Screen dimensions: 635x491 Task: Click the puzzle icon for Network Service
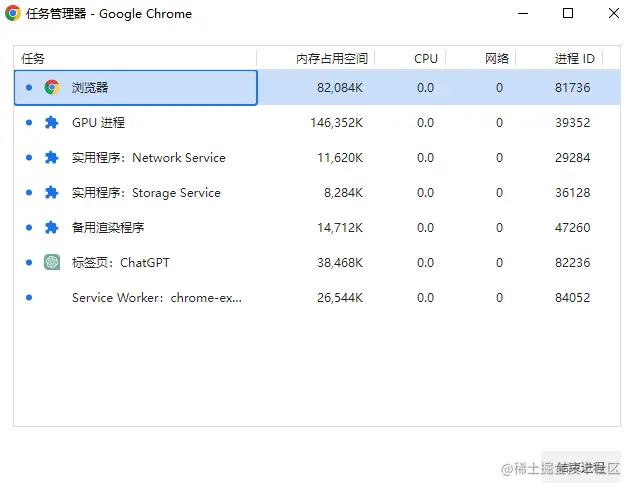pyautogui.click(x=52, y=158)
